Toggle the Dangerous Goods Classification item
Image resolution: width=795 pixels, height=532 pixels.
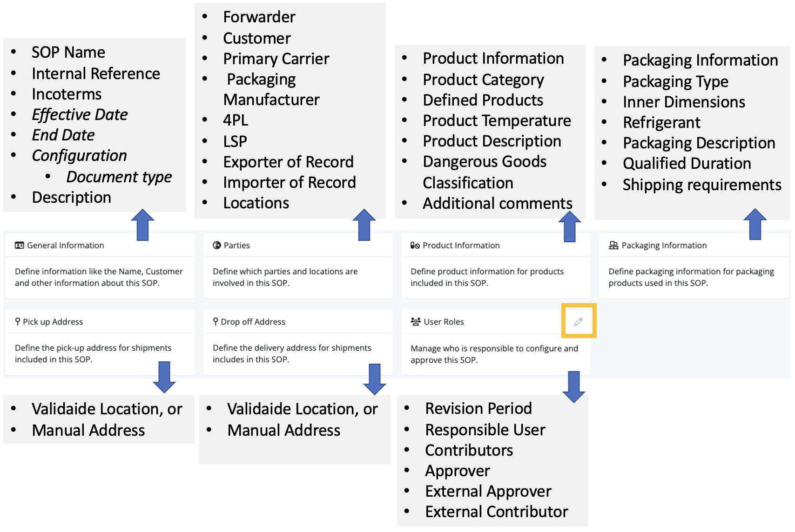(x=484, y=172)
